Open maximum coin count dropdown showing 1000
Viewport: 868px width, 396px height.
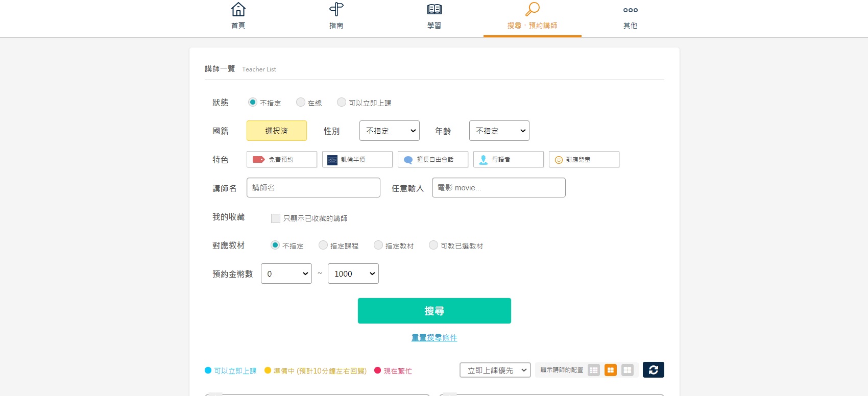[x=353, y=274]
